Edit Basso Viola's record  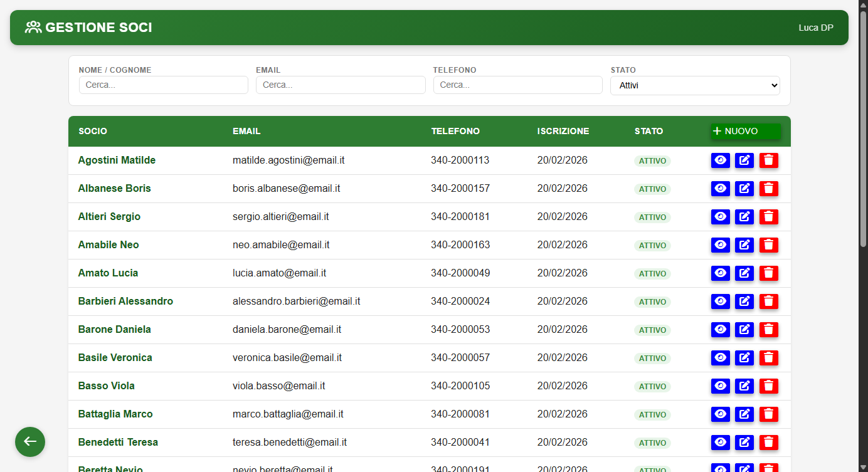pos(744,386)
